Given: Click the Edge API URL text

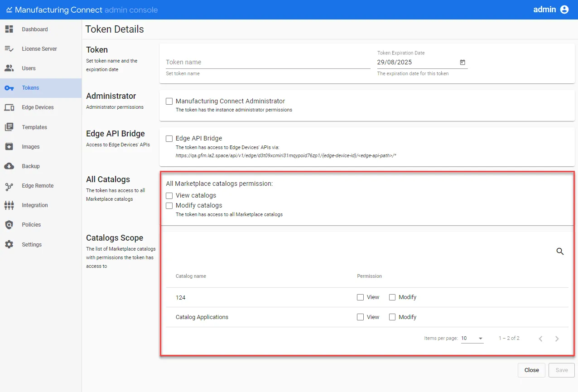Looking at the screenshot, I should pos(286,155).
